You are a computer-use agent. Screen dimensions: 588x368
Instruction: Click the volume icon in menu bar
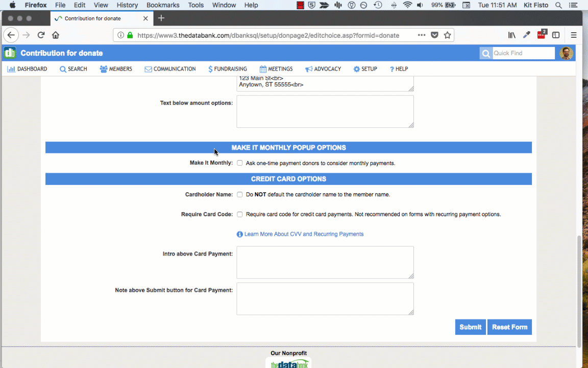[x=420, y=5]
